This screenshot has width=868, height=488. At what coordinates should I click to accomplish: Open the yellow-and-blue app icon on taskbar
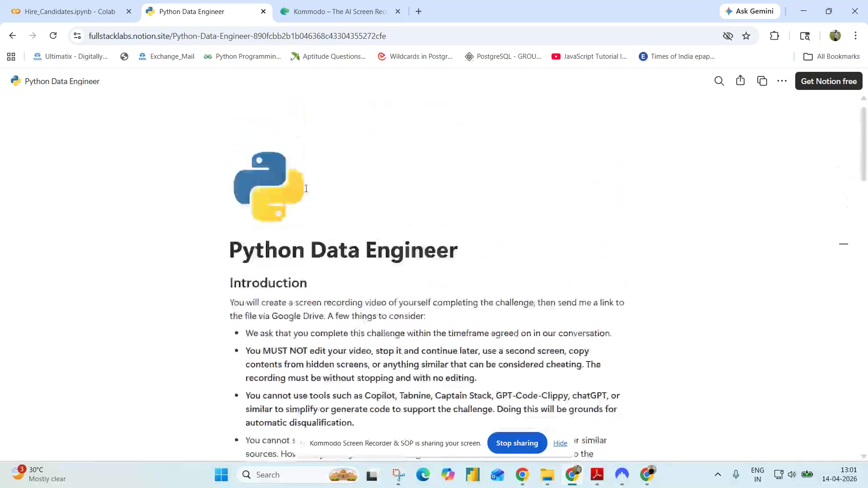point(472,475)
